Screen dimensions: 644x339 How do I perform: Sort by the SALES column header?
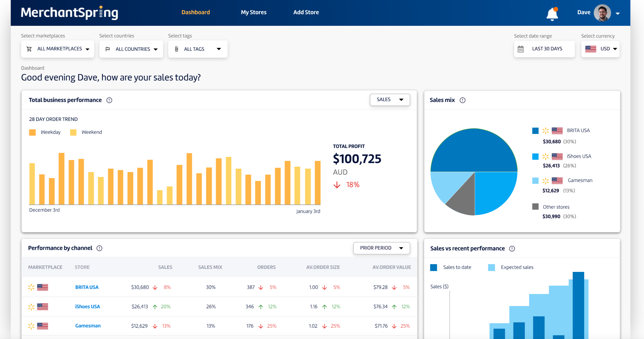tap(165, 267)
